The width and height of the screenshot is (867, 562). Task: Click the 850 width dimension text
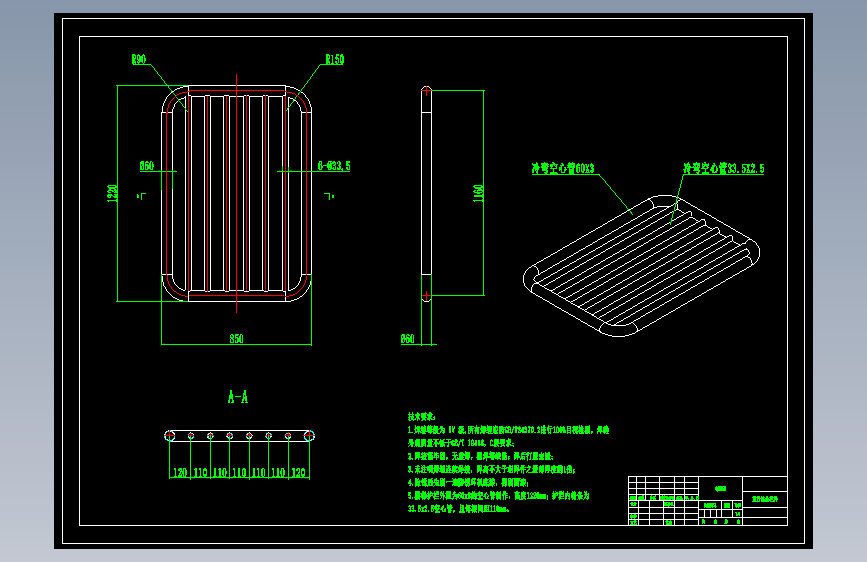pyautogui.click(x=237, y=339)
